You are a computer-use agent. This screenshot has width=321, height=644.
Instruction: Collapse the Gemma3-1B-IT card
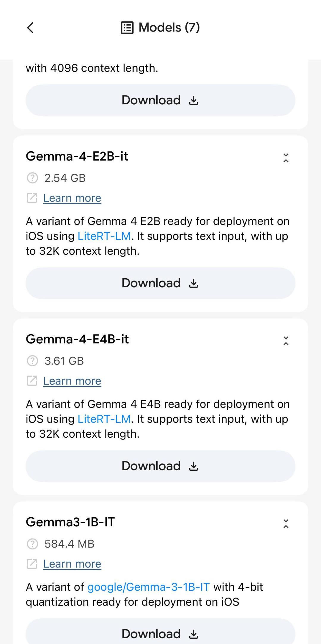click(286, 524)
